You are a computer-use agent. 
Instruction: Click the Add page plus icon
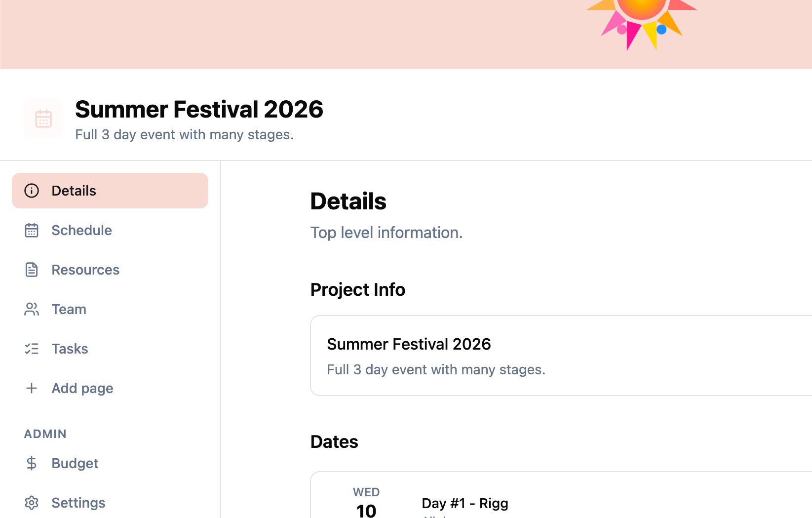(x=32, y=388)
